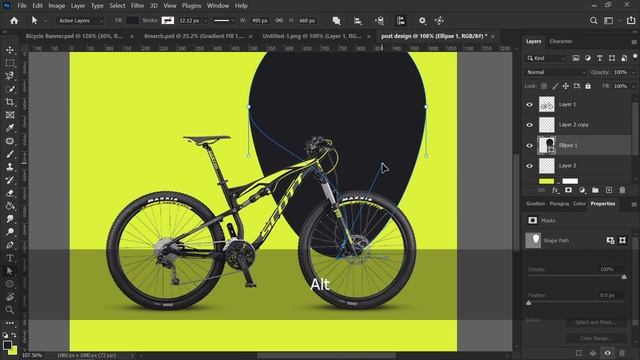
Task: Open path arrangement options
Action: [379, 21]
